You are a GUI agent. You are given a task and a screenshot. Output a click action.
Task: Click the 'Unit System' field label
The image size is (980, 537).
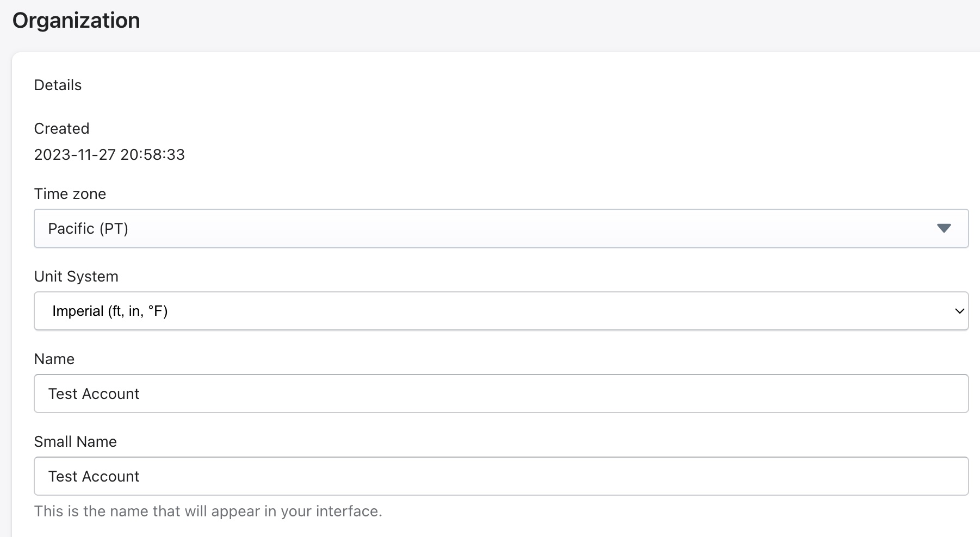[76, 276]
